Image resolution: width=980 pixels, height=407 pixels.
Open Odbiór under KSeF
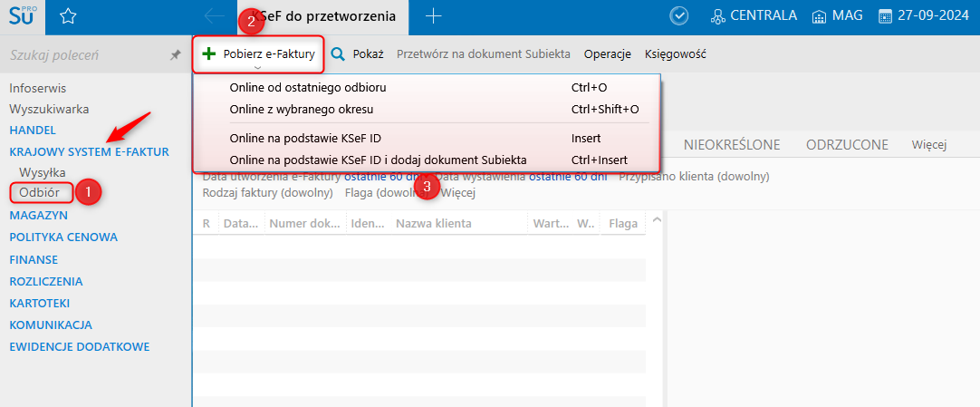coord(39,192)
